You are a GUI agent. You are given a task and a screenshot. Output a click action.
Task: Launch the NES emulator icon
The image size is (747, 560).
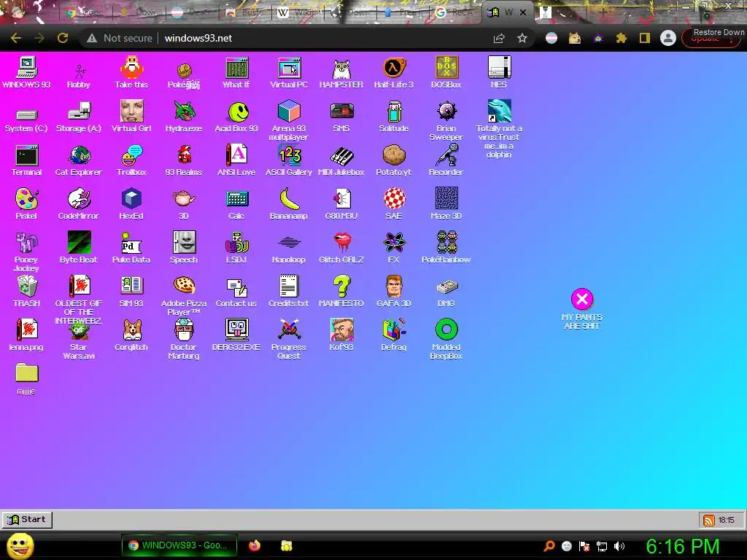(499, 68)
